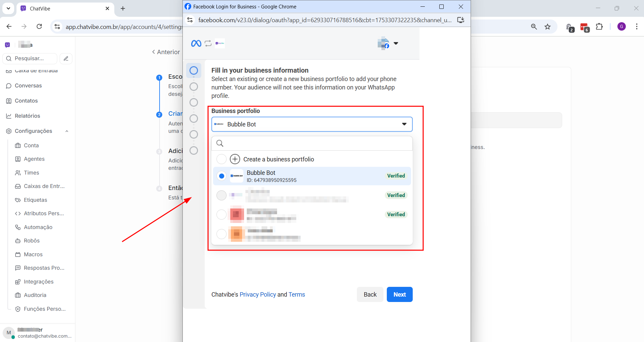
Task: Go to Agentes settings
Action: tap(34, 159)
